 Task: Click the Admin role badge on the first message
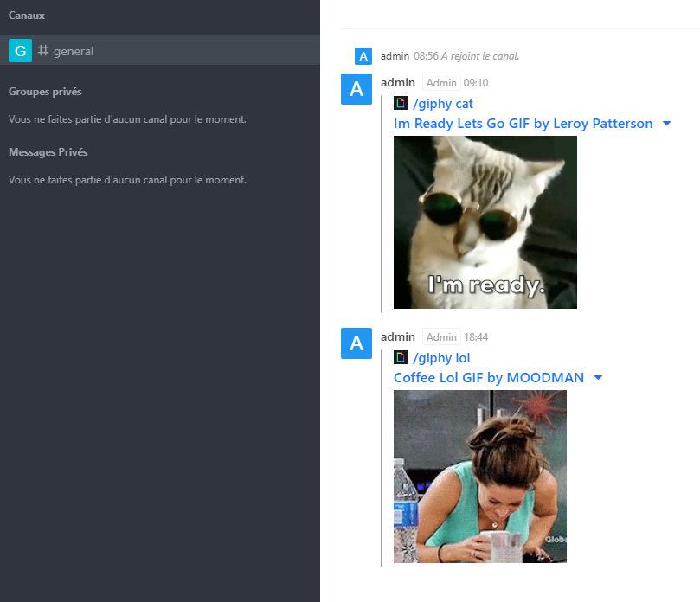tap(441, 82)
